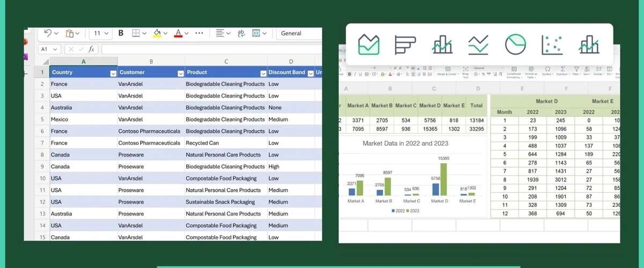Open the Discount Band filter dropdown
Viewport: 644px width, 268px height.
tap(310, 73)
